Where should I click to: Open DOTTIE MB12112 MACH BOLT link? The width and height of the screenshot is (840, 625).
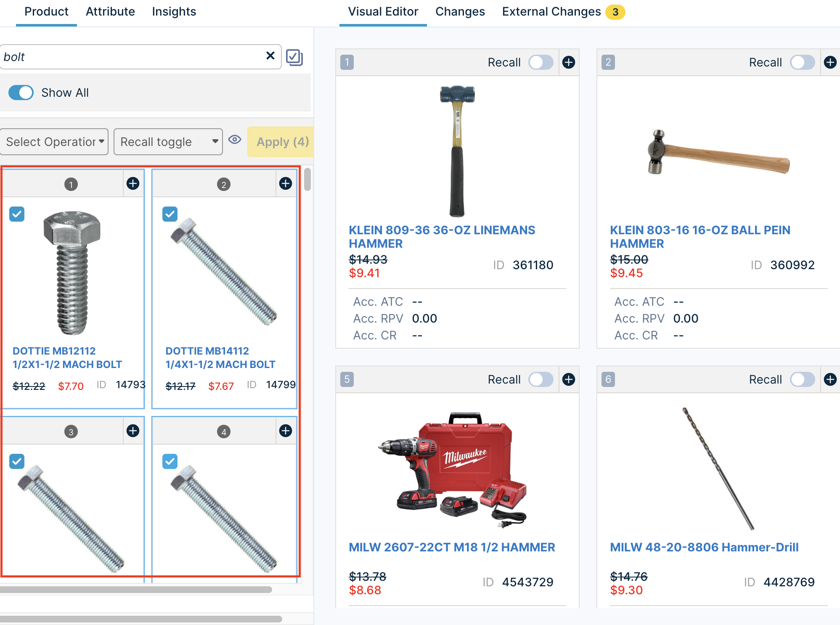(67, 358)
